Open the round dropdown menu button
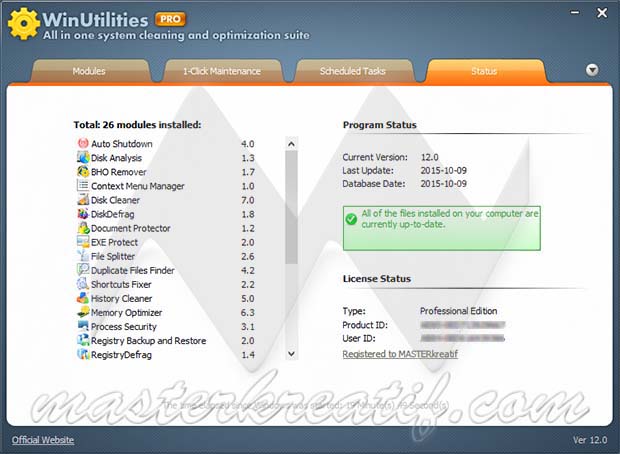 pyautogui.click(x=592, y=70)
